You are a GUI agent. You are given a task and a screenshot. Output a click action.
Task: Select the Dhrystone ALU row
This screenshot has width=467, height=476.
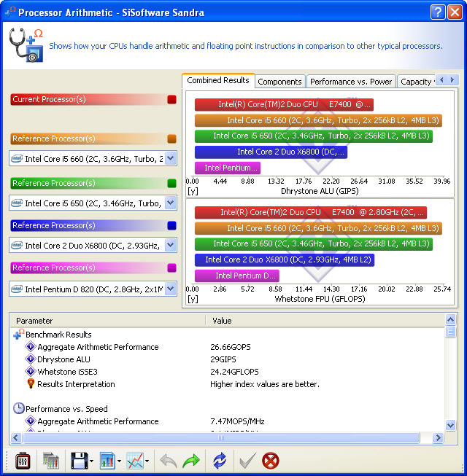[x=227, y=359]
